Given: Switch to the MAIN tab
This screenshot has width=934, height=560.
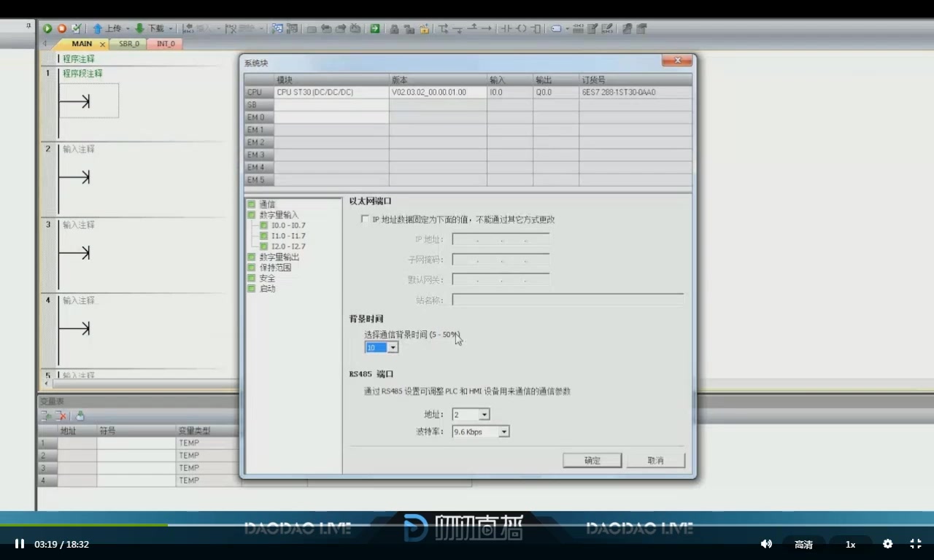Looking at the screenshot, I should (81, 44).
